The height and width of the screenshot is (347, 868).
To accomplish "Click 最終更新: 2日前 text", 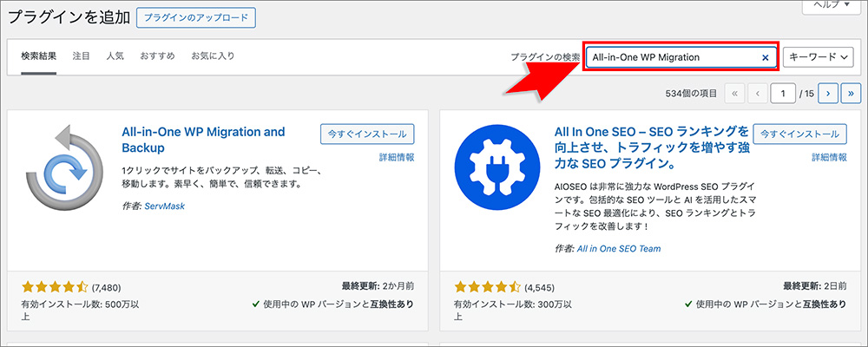I will tap(814, 286).
